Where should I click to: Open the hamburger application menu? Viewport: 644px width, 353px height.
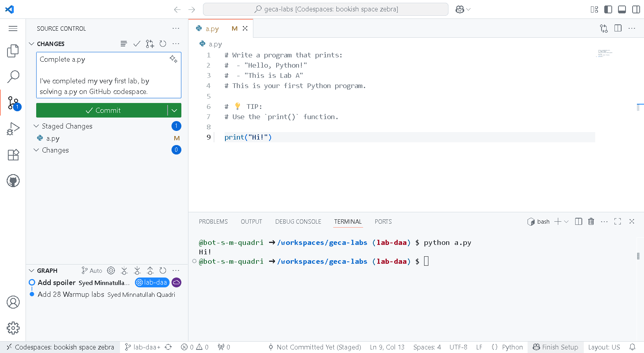pyautogui.click(x=13, y=28)
